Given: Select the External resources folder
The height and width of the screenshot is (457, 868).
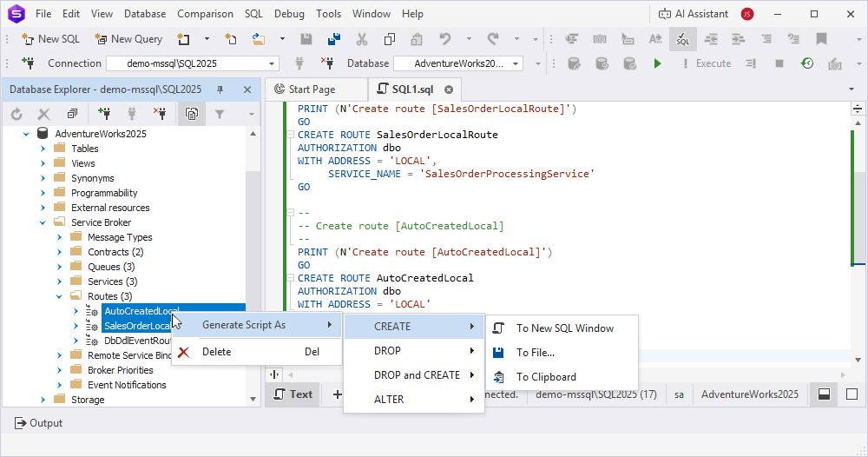Looking at the screenshot, I should [110, 208].
